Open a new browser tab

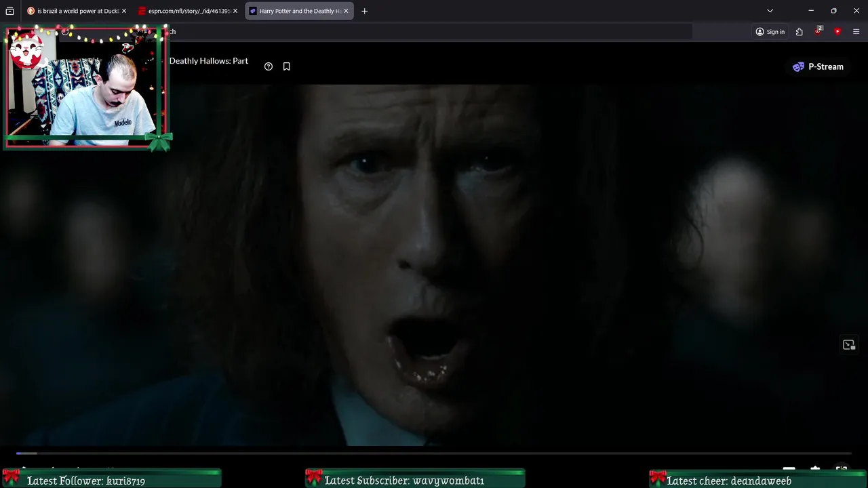point(364,11)
